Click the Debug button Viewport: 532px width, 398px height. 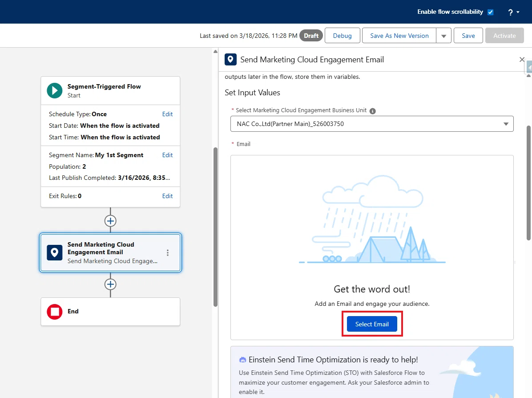pos(342,36)
